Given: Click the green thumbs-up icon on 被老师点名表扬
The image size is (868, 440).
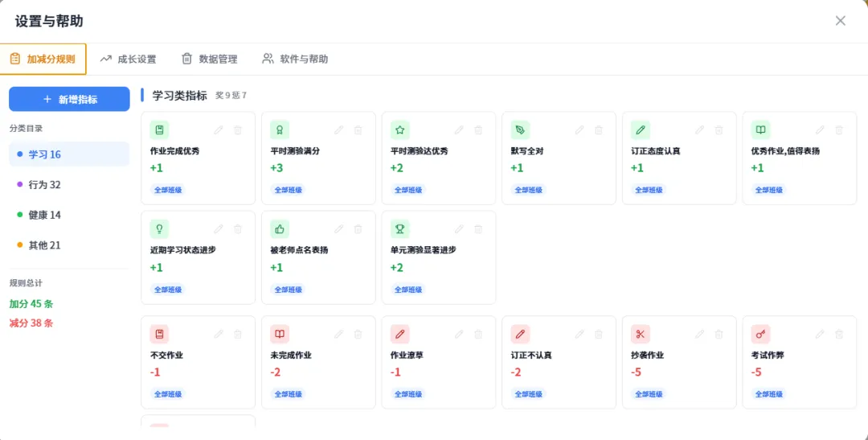Looking at the screenshot, I should [280, 229].
